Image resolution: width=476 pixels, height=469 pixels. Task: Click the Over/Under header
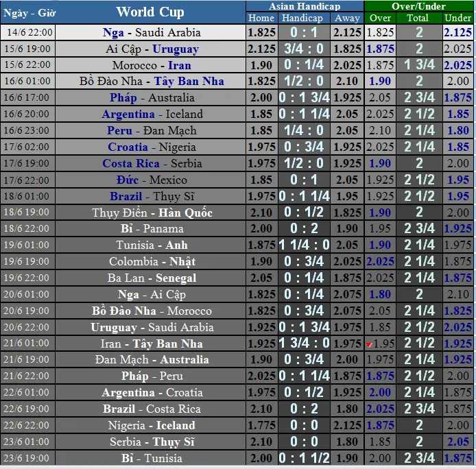point(418,6)
